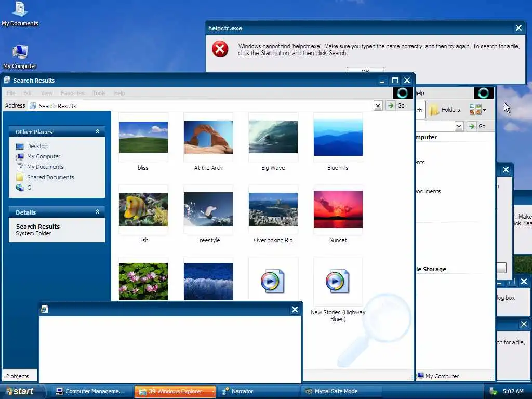Open the File menu in Search Results
532x399 pixels.
click(11, 93)
